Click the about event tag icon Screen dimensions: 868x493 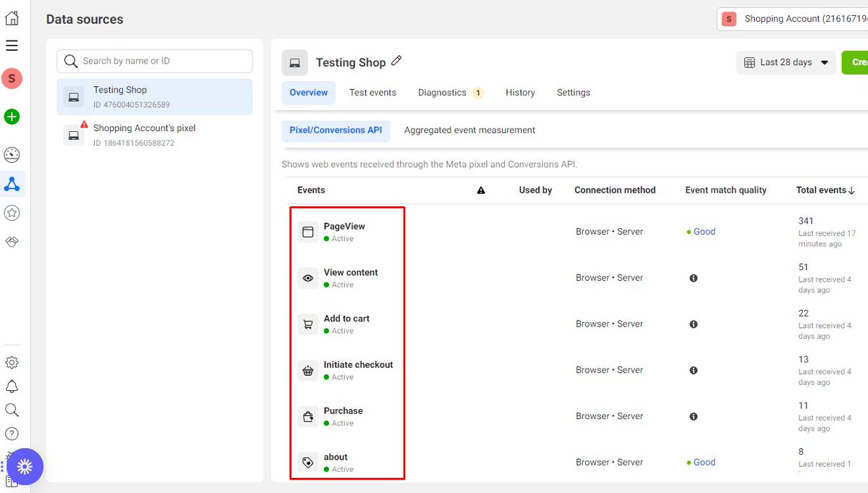(308, 463)
